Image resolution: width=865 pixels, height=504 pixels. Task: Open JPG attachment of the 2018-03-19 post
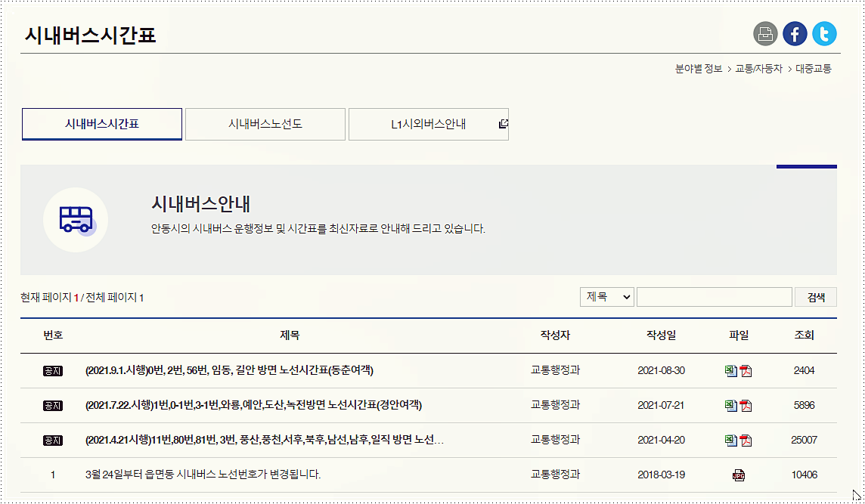tap(739, 475)
